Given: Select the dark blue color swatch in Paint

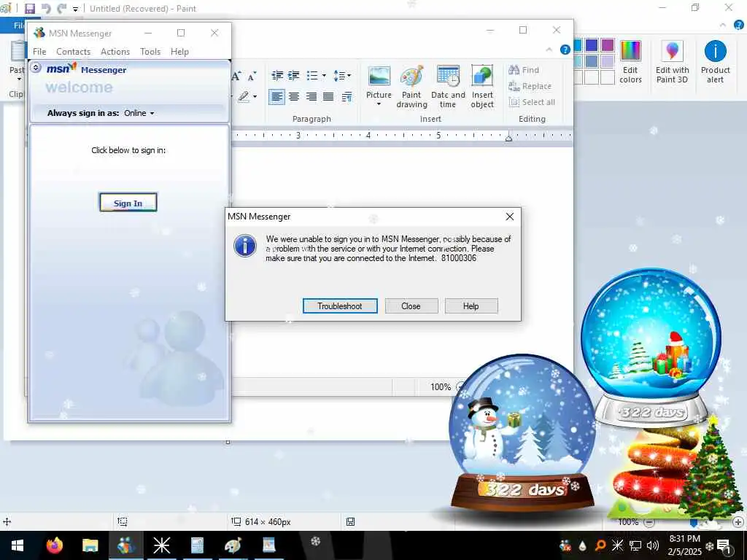Looking at the screenshot, I should click(x=591, y=45).
